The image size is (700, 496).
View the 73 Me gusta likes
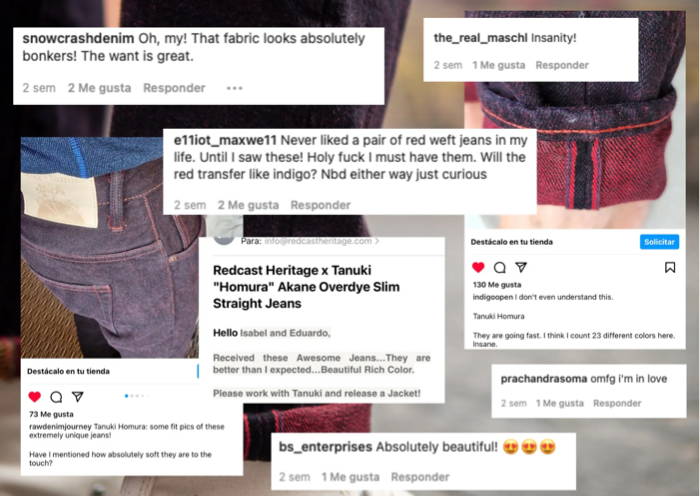[x=51, y=414]
